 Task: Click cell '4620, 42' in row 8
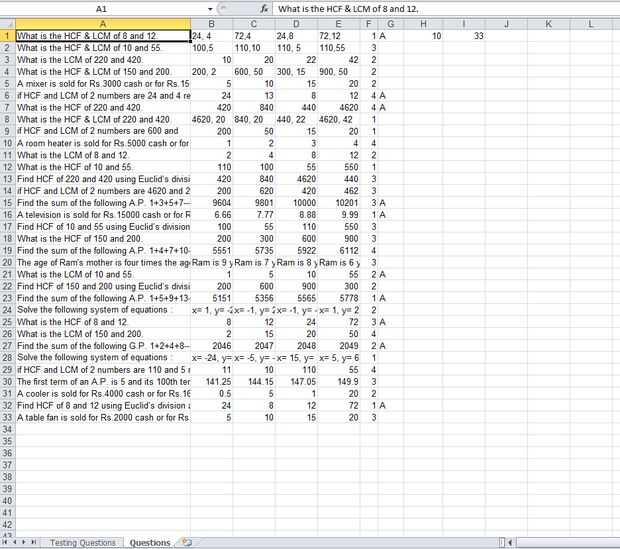[339, 119]
